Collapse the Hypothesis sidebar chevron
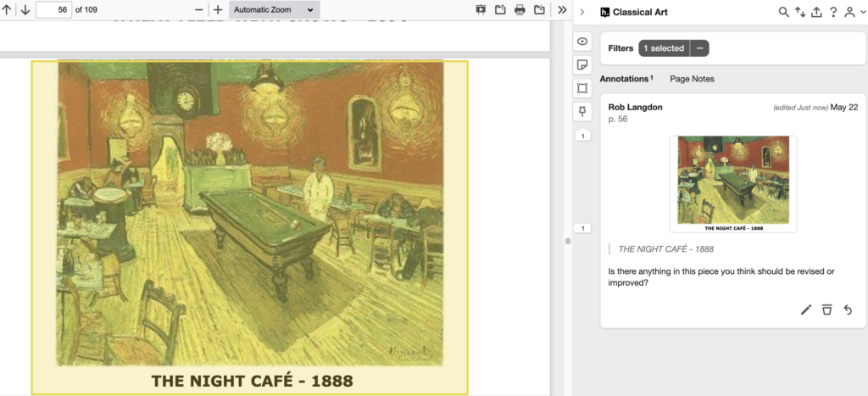 coord(582,12)
